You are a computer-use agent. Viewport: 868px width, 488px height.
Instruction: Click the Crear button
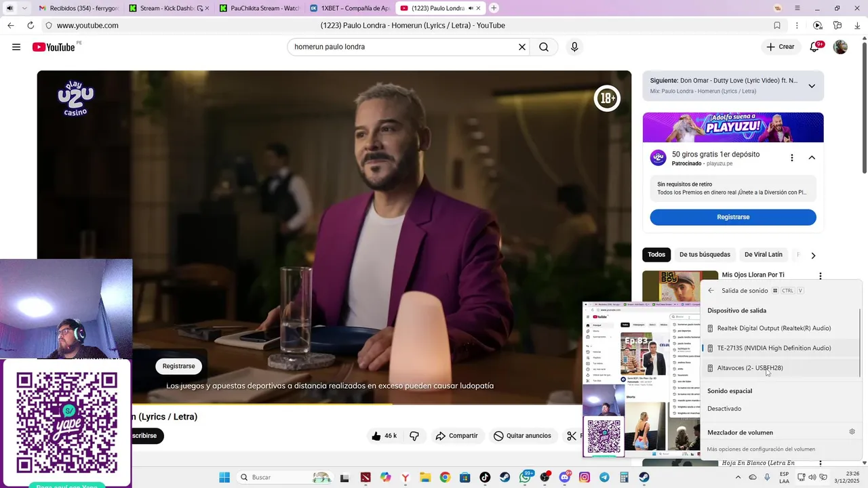[781, 47]
